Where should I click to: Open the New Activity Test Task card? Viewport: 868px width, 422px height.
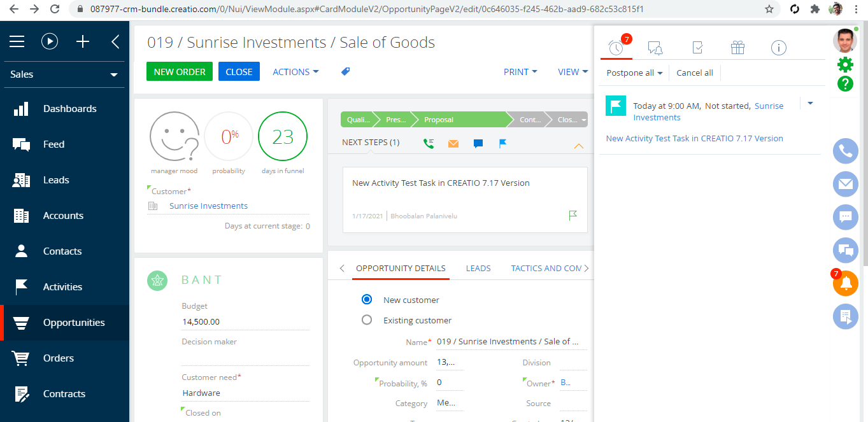465,200
